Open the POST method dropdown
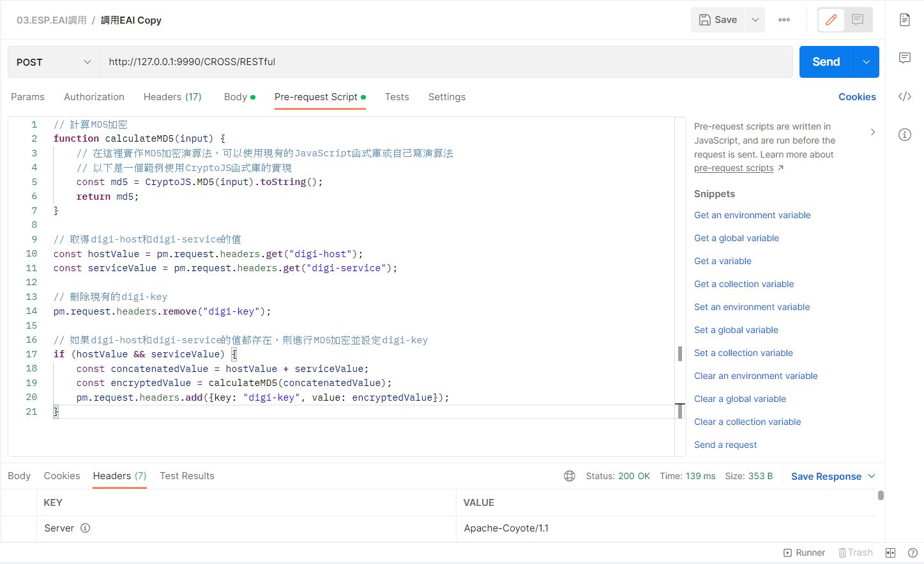 point(54,62)
